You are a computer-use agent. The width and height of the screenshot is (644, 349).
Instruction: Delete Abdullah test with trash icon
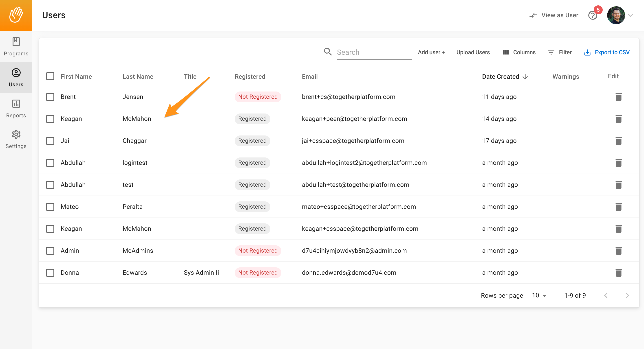pos(618,185)
